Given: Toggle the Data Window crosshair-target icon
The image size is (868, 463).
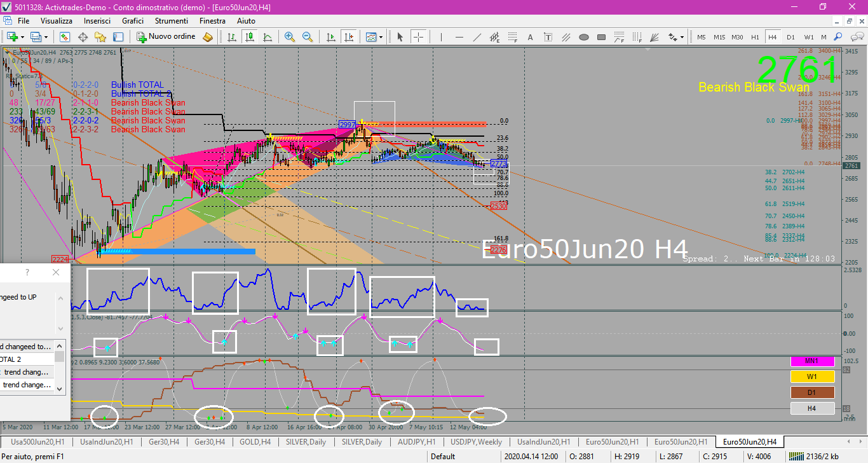Looking at the screenshot, I should click(x=83, y=37).
